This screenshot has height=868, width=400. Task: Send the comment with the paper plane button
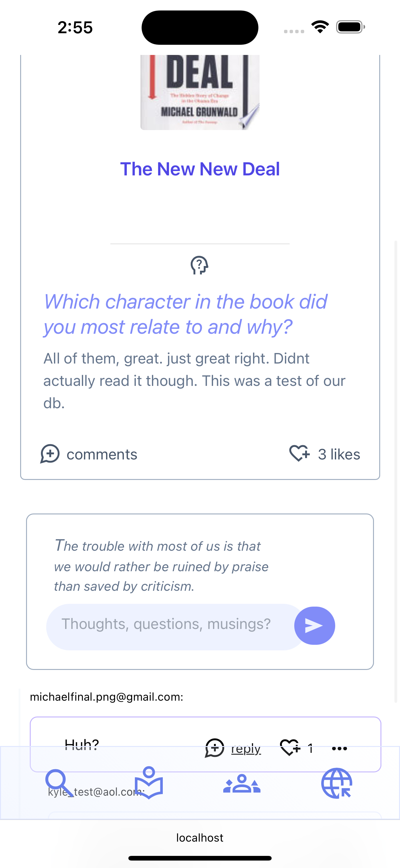(314, 626)
